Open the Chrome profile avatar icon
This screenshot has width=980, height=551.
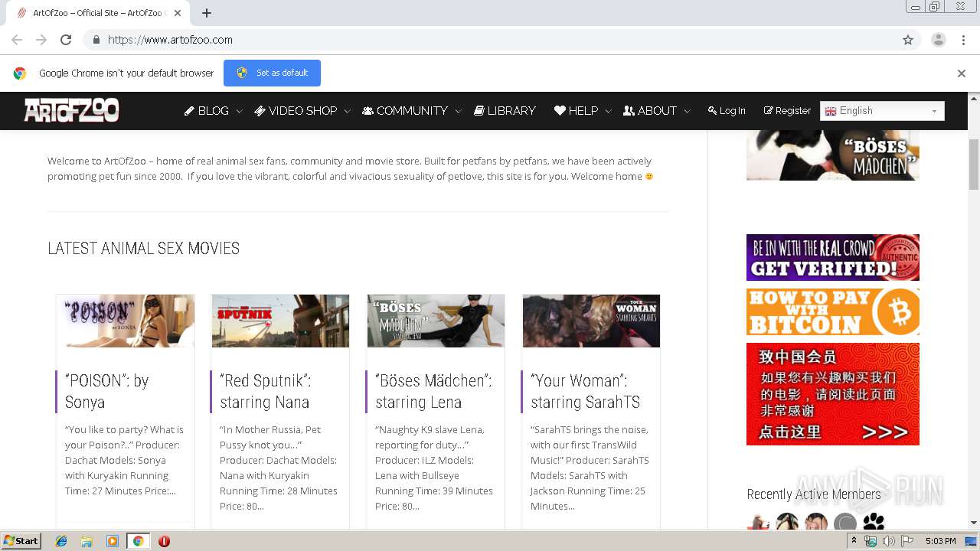pyautogui.click(x=938, y=40)
